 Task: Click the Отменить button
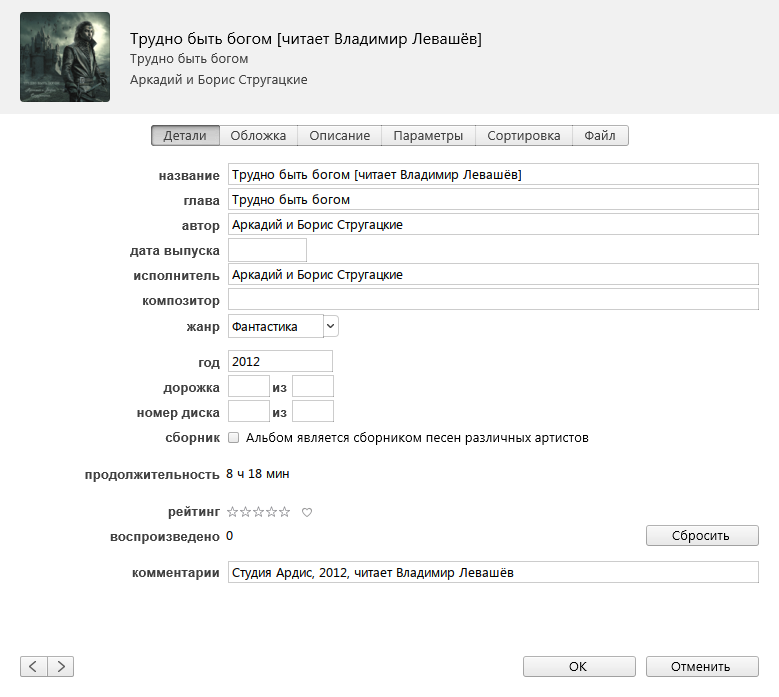[x=702, y=666]
